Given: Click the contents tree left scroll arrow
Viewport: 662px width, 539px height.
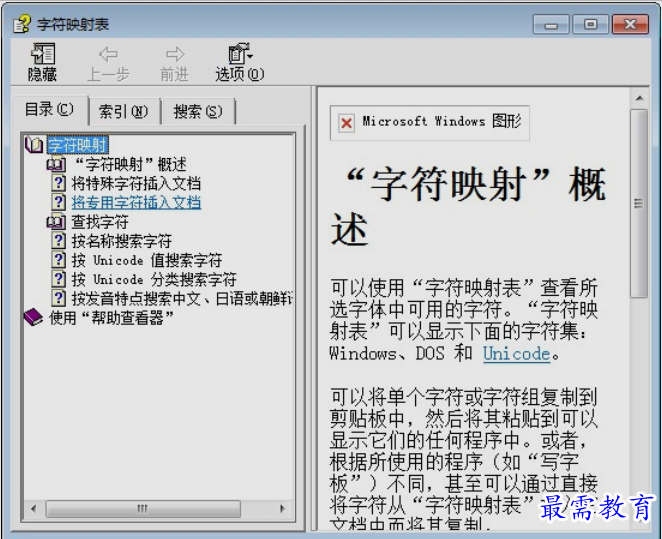Looking at the screenshot, I should pos(34,509).
